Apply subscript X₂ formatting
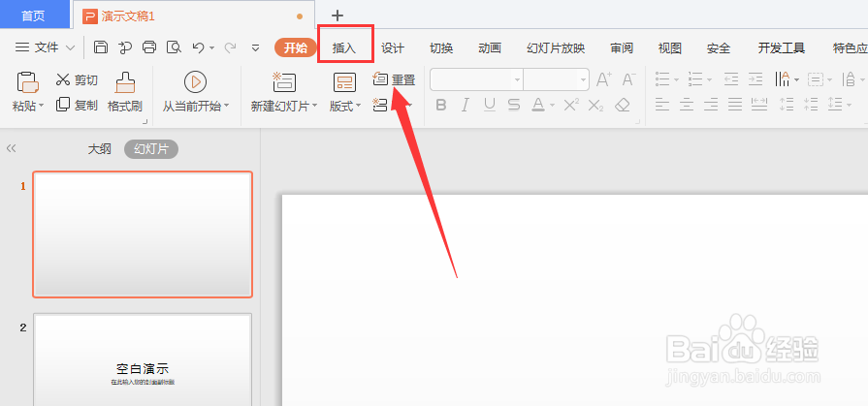 [x=595, y=105]
